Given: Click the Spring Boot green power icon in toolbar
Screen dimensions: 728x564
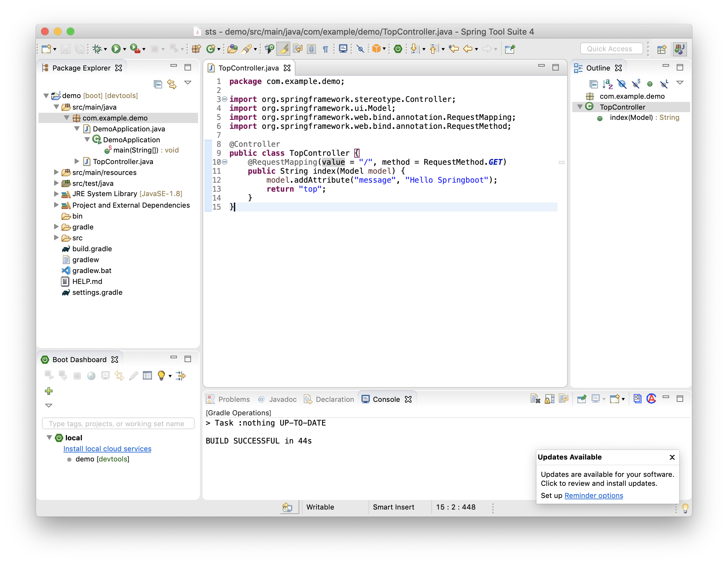Looking at the screenshot, I should [x=398, y=49].
